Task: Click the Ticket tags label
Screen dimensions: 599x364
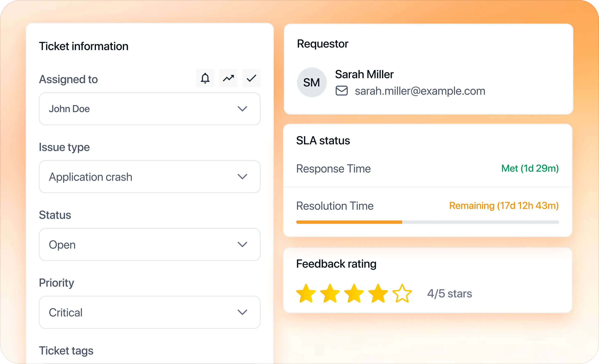Action: click(66, 351)
